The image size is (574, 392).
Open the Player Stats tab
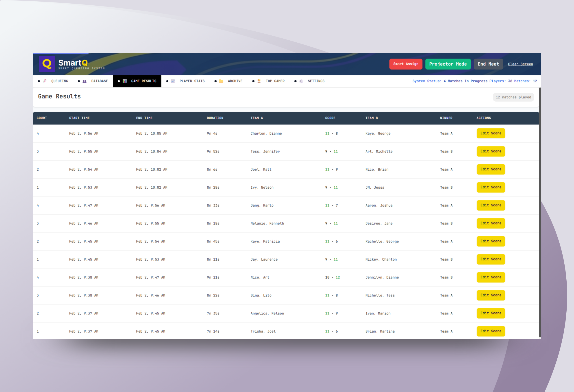tap(192, 81)
